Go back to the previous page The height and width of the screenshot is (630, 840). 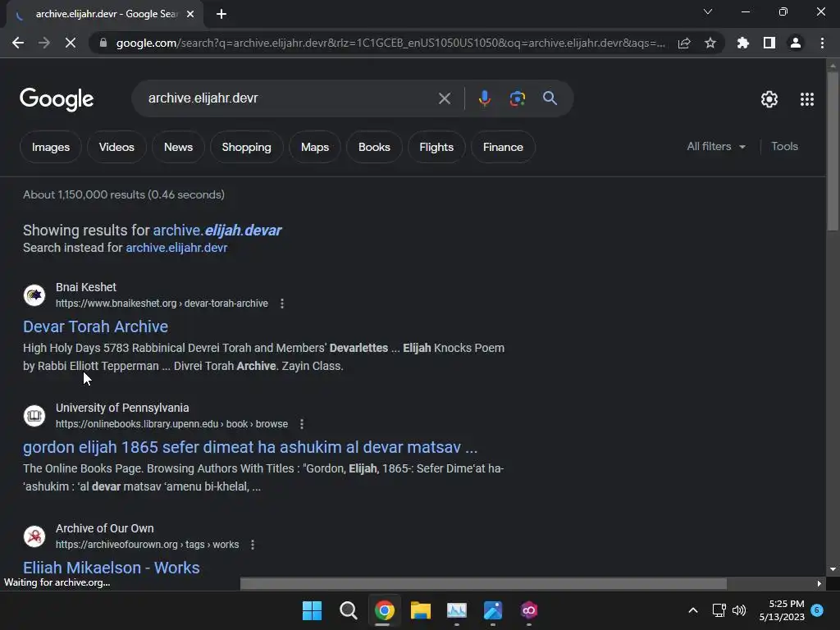point(18,43)
